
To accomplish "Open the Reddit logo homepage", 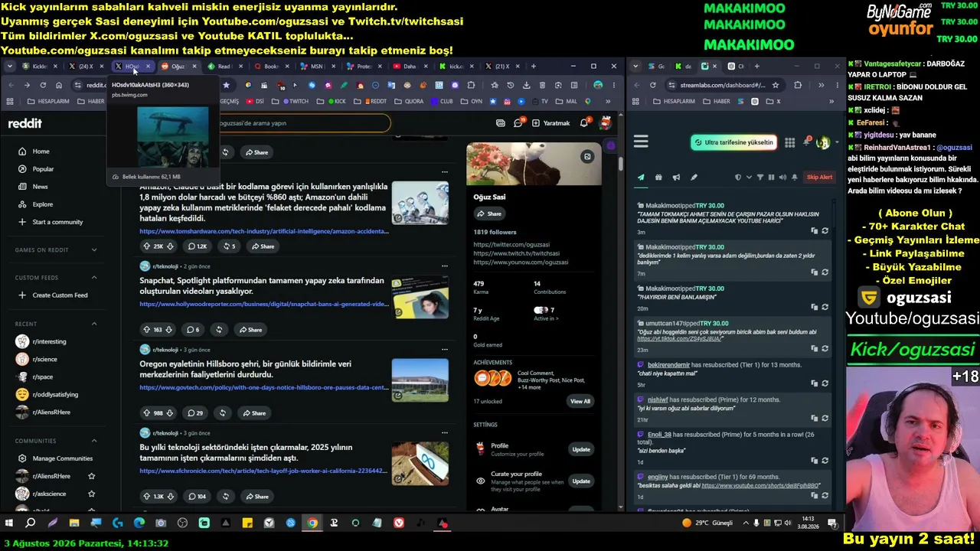I will (25, 123).
